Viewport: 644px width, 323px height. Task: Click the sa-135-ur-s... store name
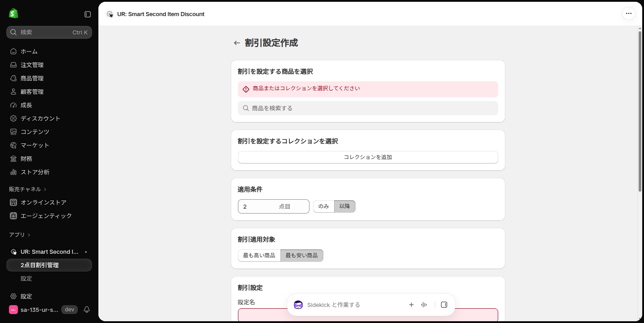click(x=39, y=310)
